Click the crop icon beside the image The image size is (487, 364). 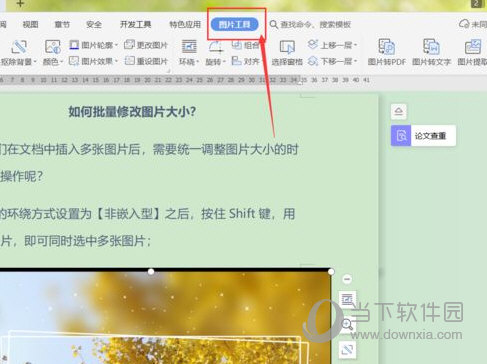(x=347, y=349)
